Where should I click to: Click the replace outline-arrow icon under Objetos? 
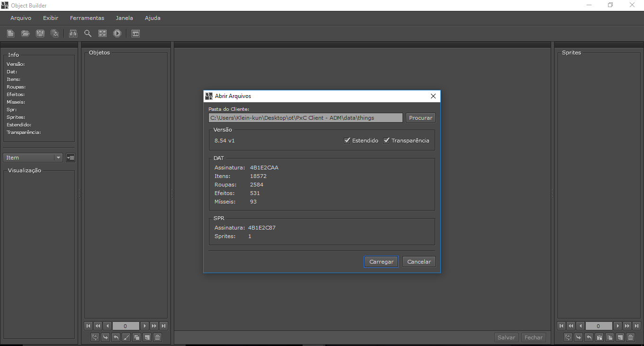[x=95, y=337]
